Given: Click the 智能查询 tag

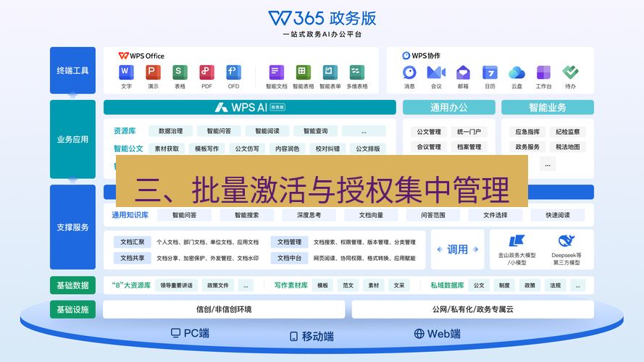Looking at the screenshot, I should click(315, 131).
